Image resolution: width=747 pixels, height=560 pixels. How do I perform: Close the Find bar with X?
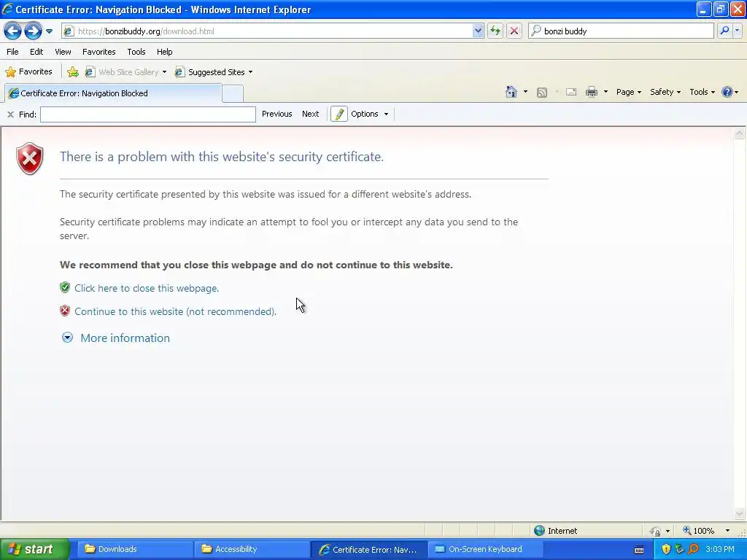click(x=10, y=114)
